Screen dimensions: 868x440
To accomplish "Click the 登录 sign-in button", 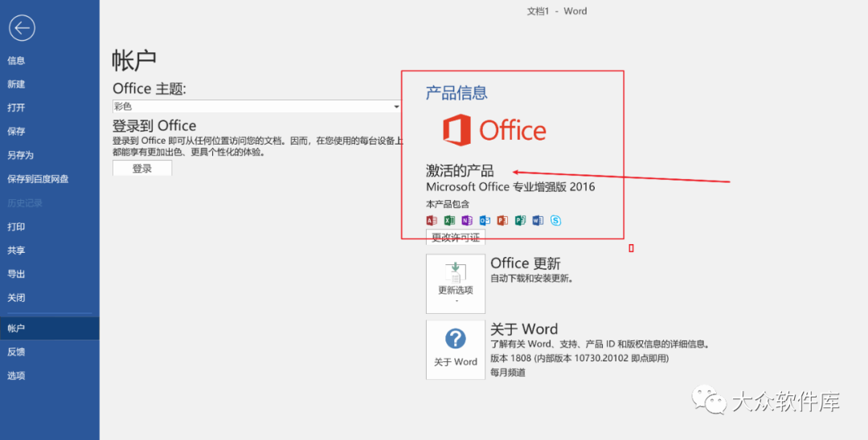I will 142,169.
